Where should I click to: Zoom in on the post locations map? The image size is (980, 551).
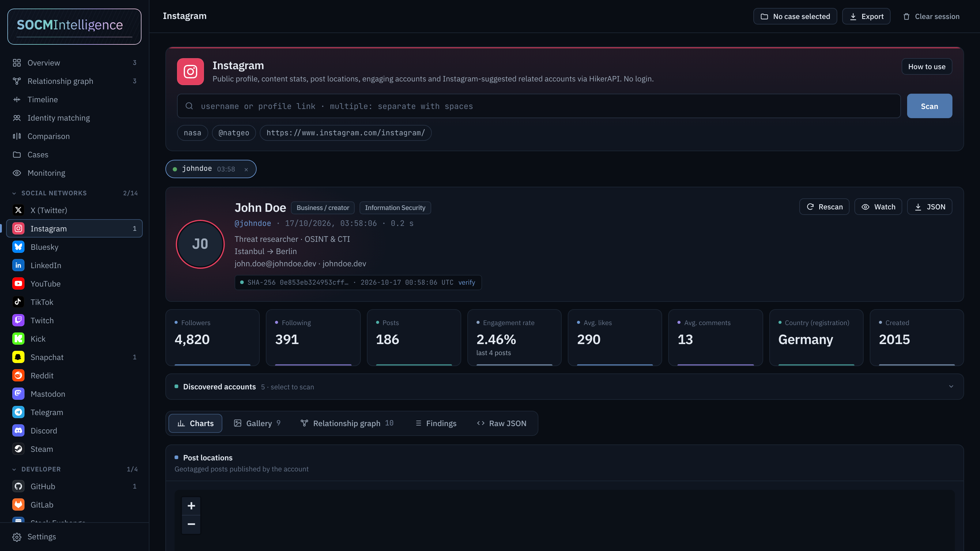tap(191, 506)
